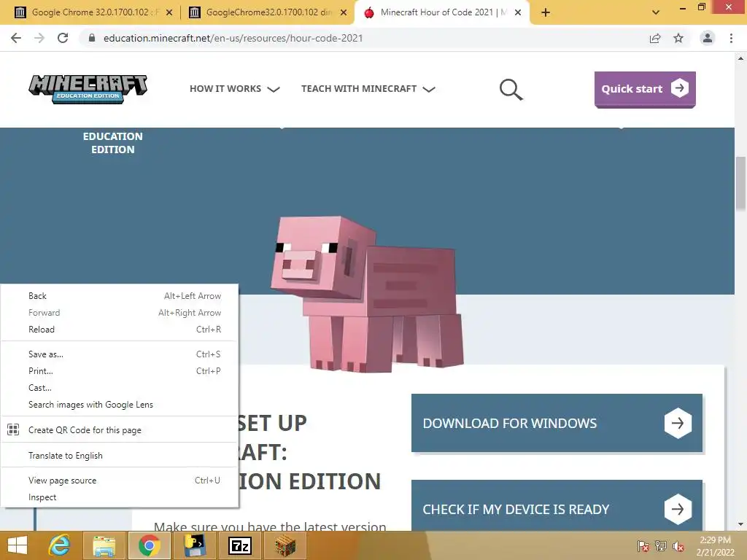Click the EDUCATION EDITION banner text
The width and height of the screenshot is (747, 560).
tap(113, 143)
